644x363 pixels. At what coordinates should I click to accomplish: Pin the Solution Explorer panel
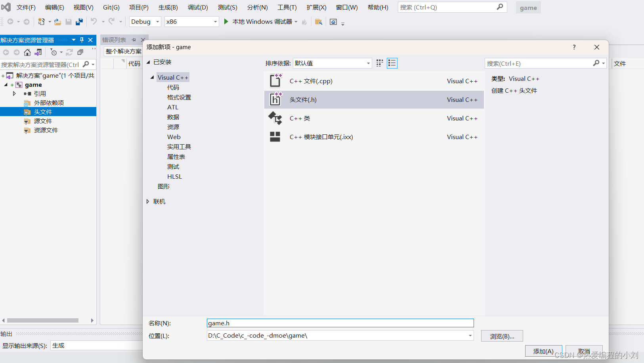pos(82,40)
